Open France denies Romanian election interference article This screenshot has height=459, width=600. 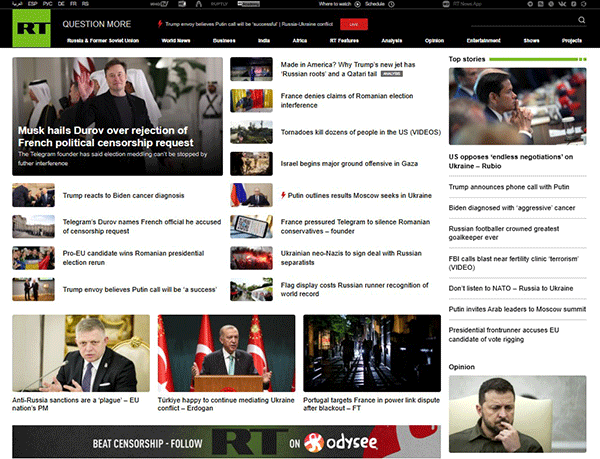(347, 101)
